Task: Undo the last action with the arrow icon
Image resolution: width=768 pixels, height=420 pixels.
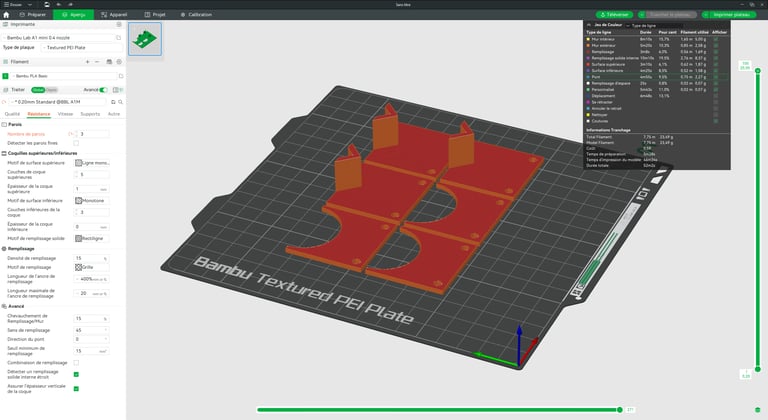Action: click(58, 4)
